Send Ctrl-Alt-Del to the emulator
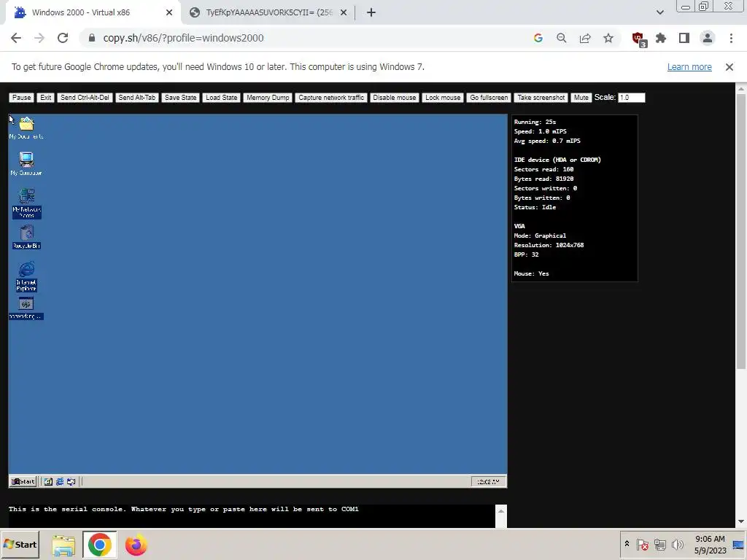 pos(85,98)
